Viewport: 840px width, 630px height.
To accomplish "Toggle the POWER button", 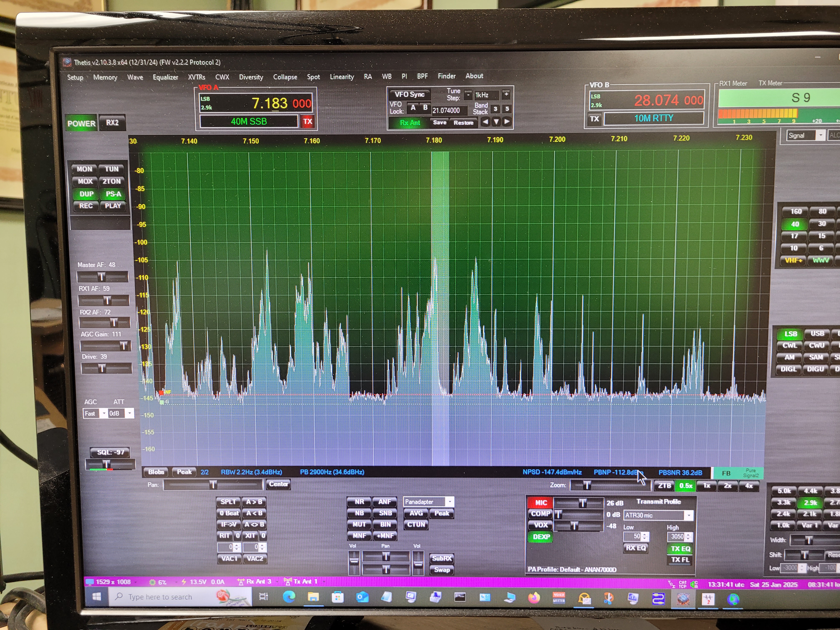I will point(81,123).
